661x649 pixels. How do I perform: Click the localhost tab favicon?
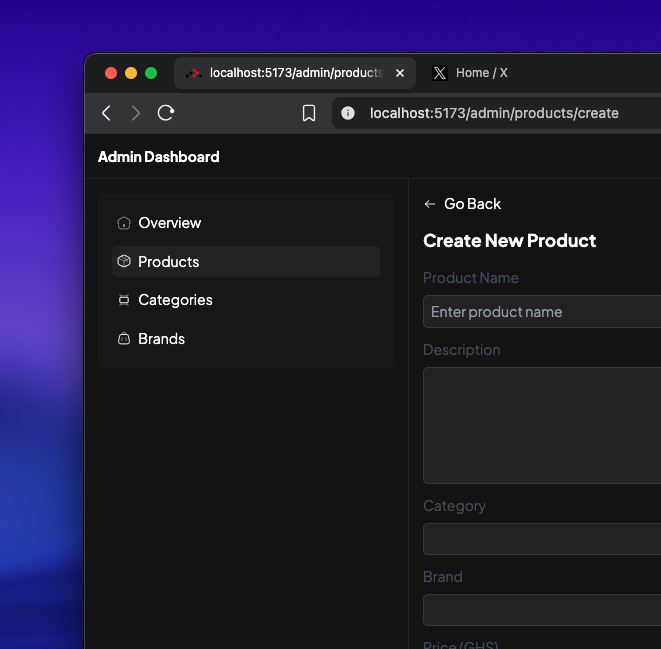point(193,73)
